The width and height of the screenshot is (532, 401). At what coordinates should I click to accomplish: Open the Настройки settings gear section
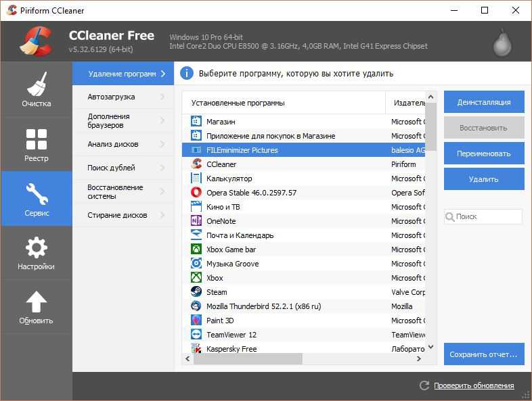click(36, 253)
